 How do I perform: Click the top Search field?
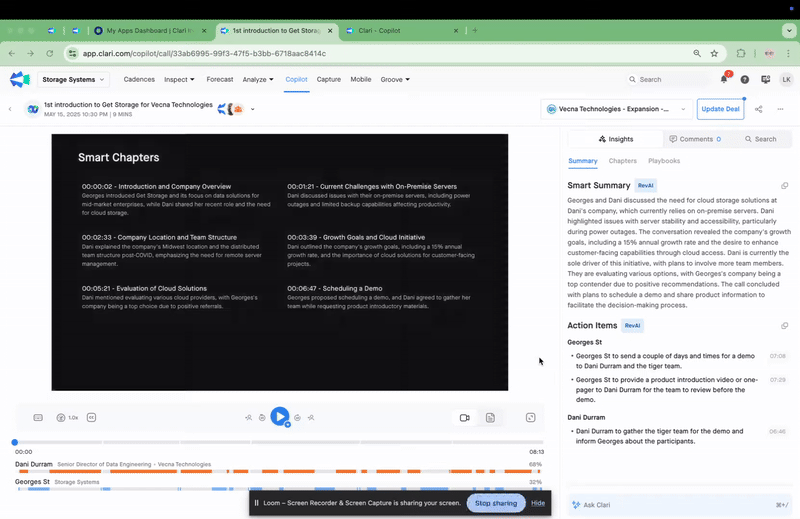[x=668, y=80]
